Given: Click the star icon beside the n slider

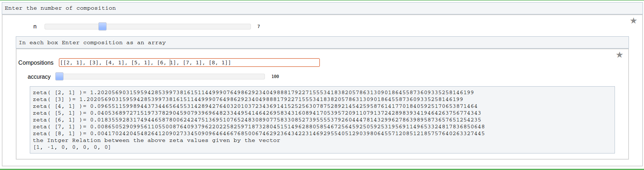Looking at the screenshot, I should [633, 21].
